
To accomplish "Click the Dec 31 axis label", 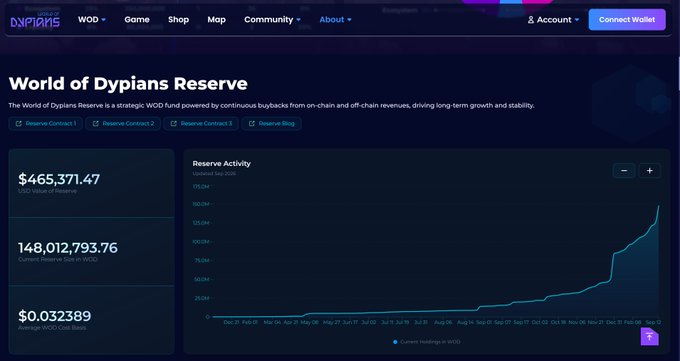I will click(614, 322).
